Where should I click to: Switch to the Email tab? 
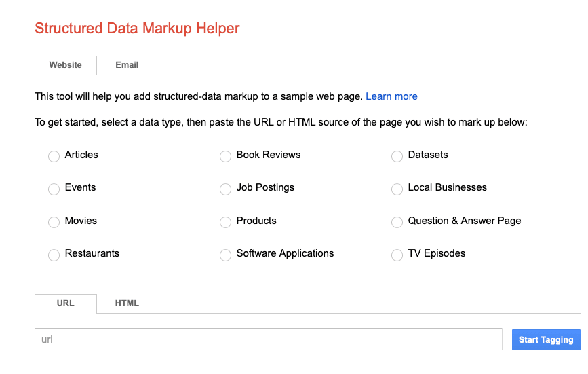pyautogui.click(x=127, y=65)
